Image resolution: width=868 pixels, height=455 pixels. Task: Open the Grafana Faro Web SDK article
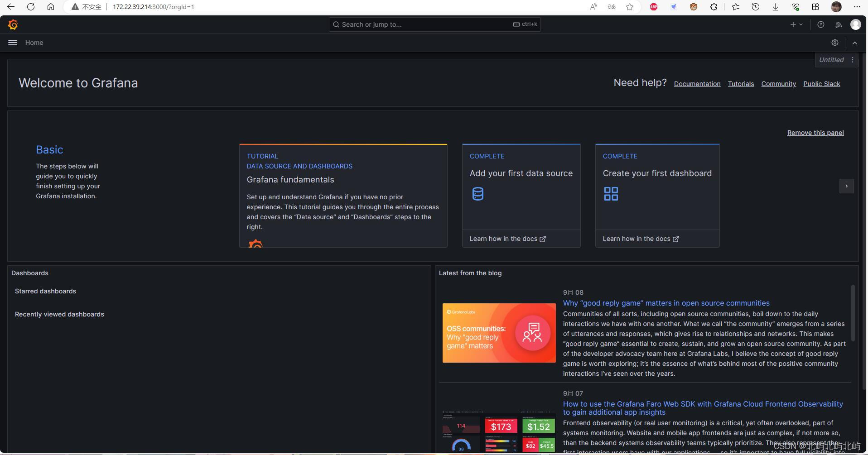click(703, 408)
